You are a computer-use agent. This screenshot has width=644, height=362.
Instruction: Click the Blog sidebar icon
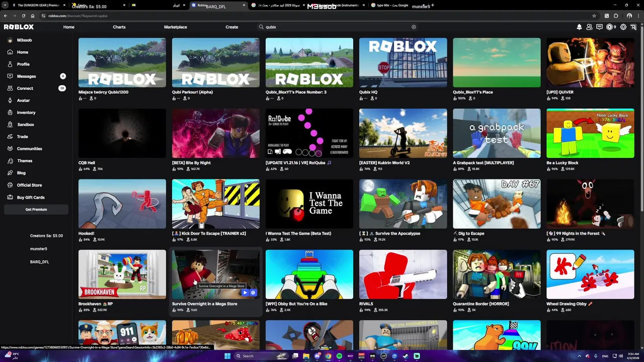tap(10, 173)
